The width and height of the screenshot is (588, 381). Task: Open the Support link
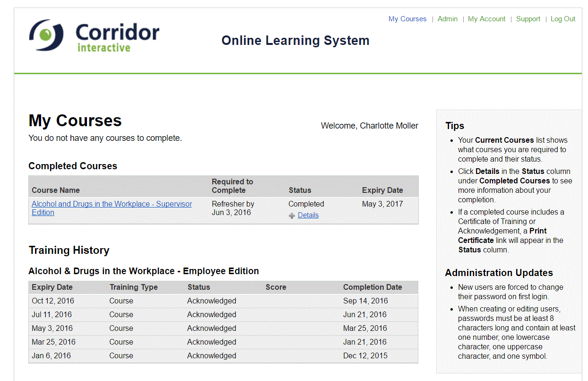(x=528, y=19)
